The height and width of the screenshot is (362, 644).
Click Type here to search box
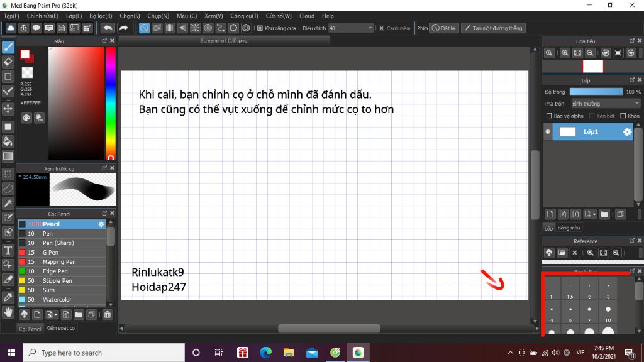point(104,353)
